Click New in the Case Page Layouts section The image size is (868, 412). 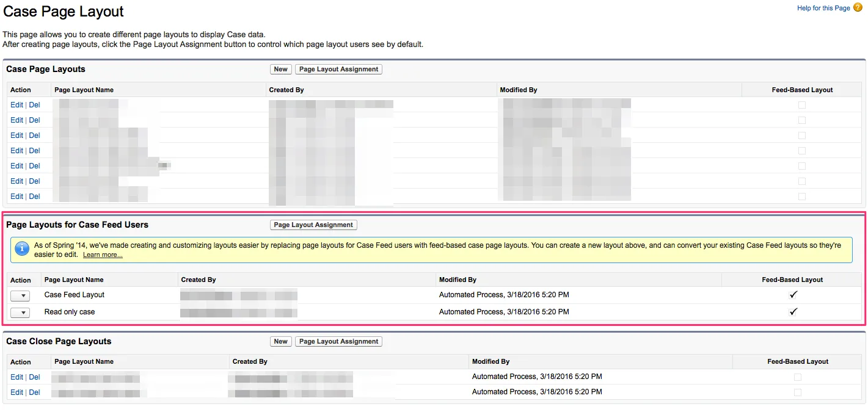281,70
